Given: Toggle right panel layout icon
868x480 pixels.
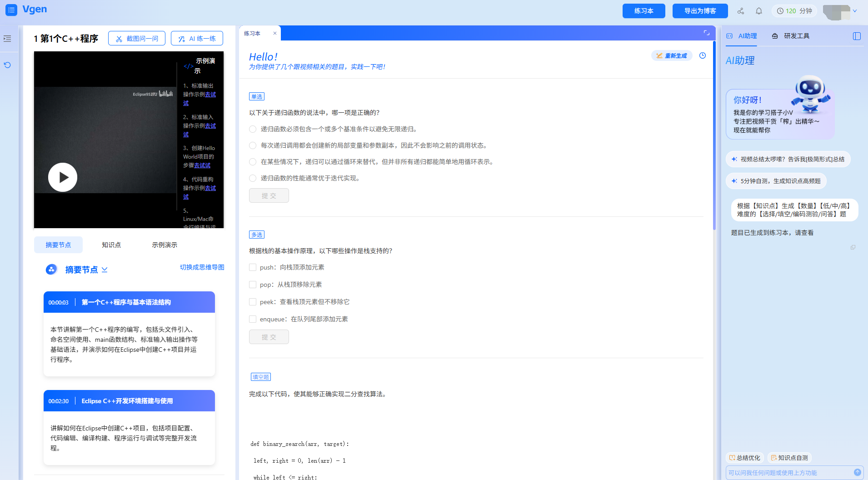Looking at the screenshot, I should [x=857, y=36].
